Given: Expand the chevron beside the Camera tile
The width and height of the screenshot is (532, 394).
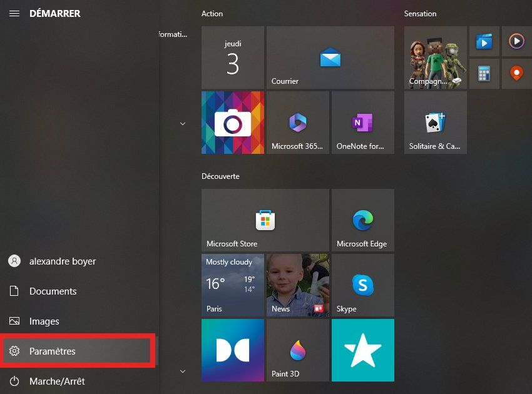Looking at the screenshot, I should tap(183, 124).
